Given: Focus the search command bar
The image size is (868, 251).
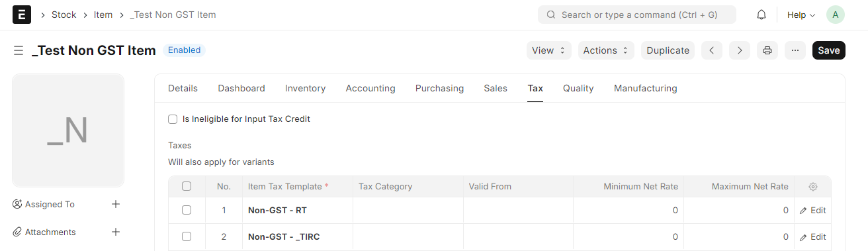Looking at the screenshot, I should pyautogui.click(x=637, y=15).
